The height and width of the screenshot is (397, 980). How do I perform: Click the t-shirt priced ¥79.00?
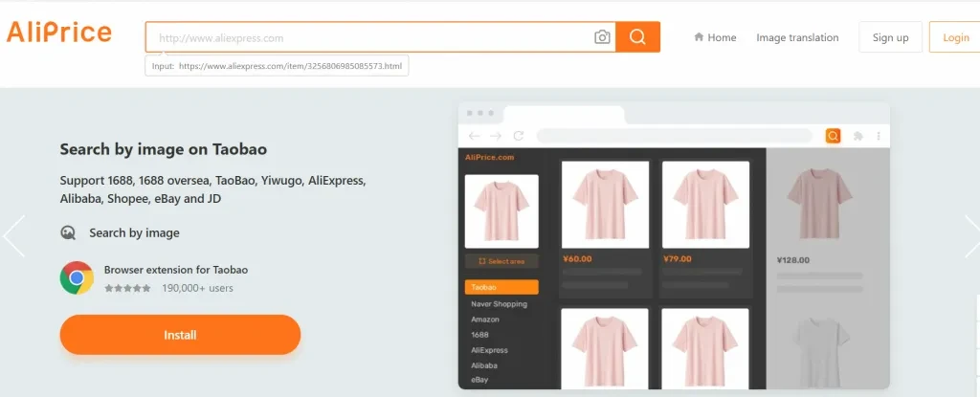click(x=705, y=205)
